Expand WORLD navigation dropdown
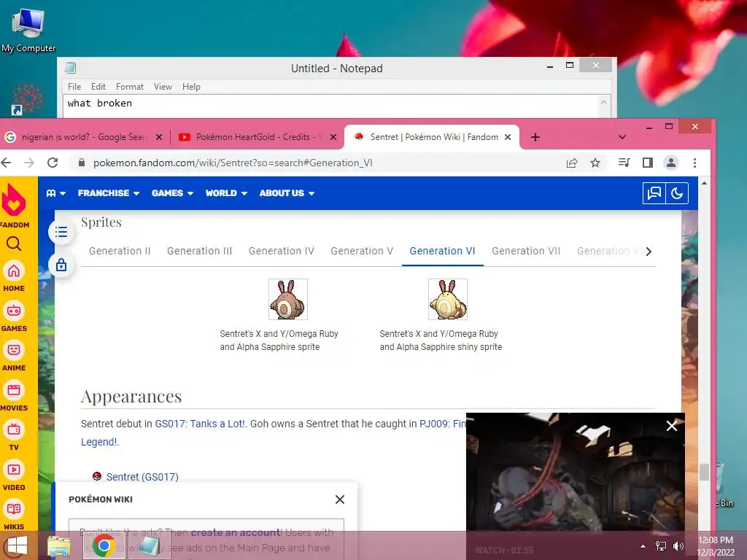747x560 pixels. click(x=226, y=193)
